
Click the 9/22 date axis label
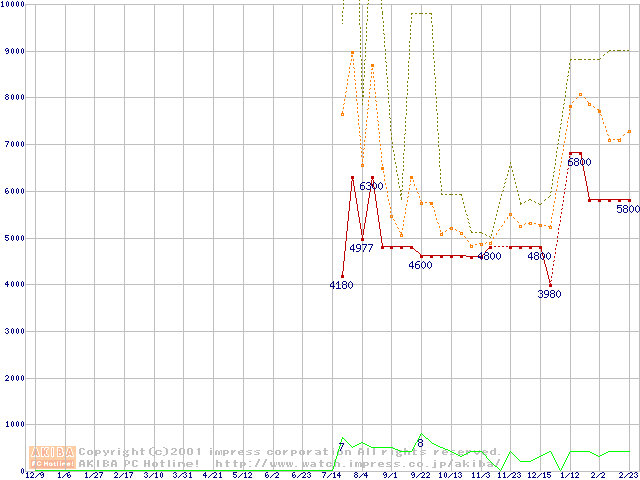420,476
